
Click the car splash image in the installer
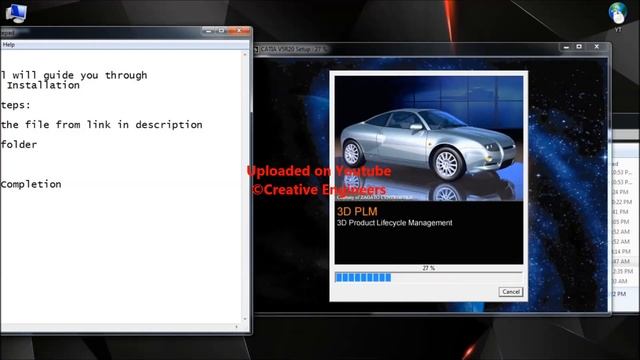coord(429,138)
